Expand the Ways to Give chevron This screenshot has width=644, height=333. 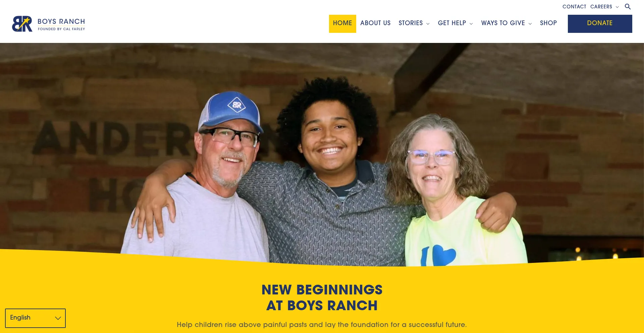click(x=530, y=24)
